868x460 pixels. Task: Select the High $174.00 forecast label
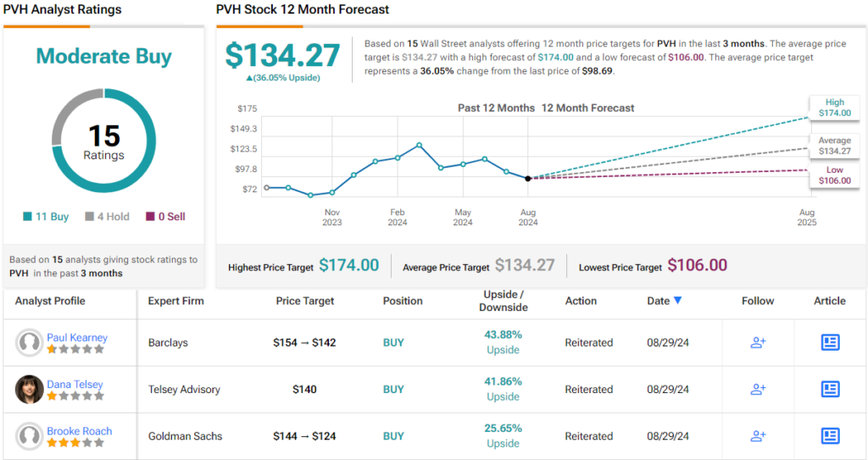834,107
